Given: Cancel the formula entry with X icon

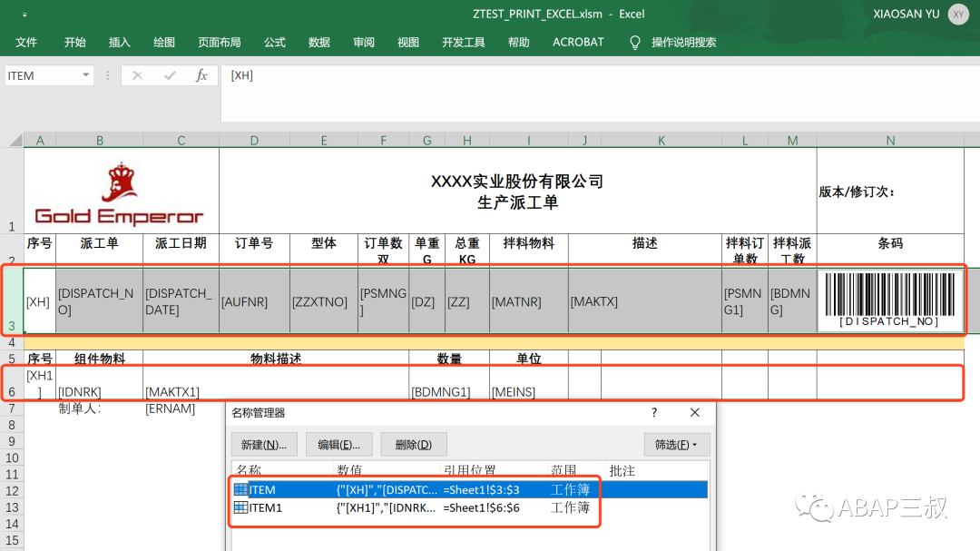Looking at the screenshot, I should [x=138, y=75].
